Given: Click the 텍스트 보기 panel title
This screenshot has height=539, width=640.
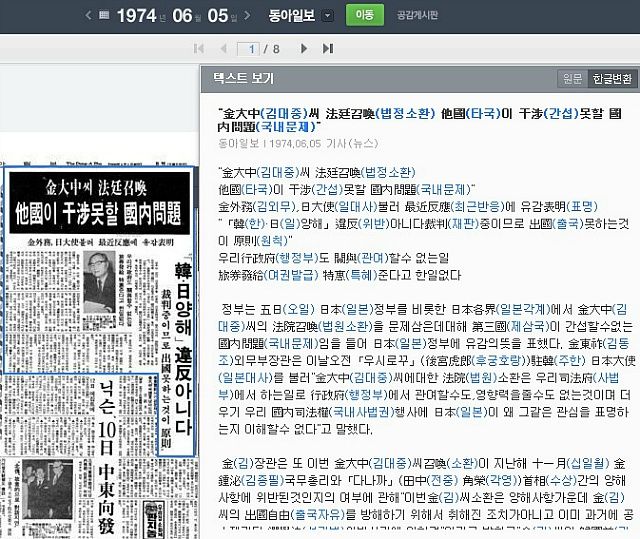Looking at the screenshot, I should [x=243, y=78].
